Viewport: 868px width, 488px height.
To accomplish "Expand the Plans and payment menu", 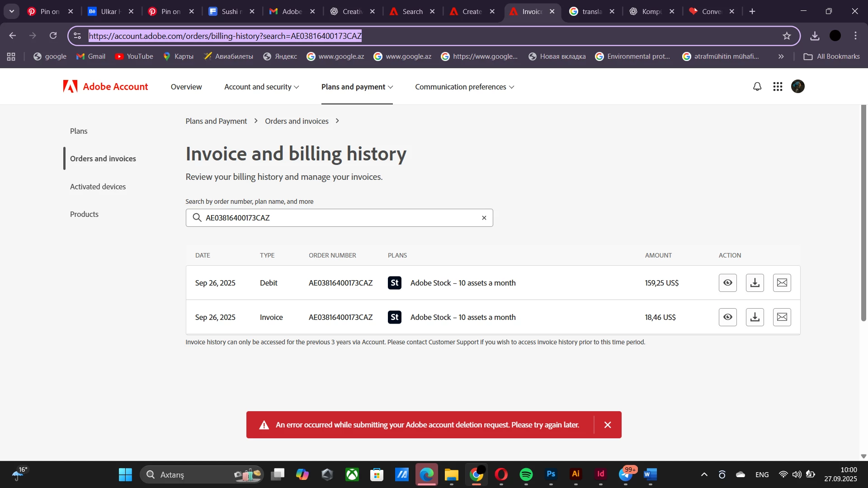I will pos(357,87).
